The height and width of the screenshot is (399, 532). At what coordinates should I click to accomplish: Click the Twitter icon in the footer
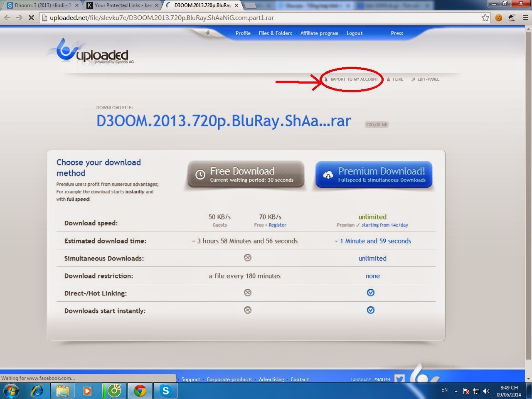pos(399,379)
